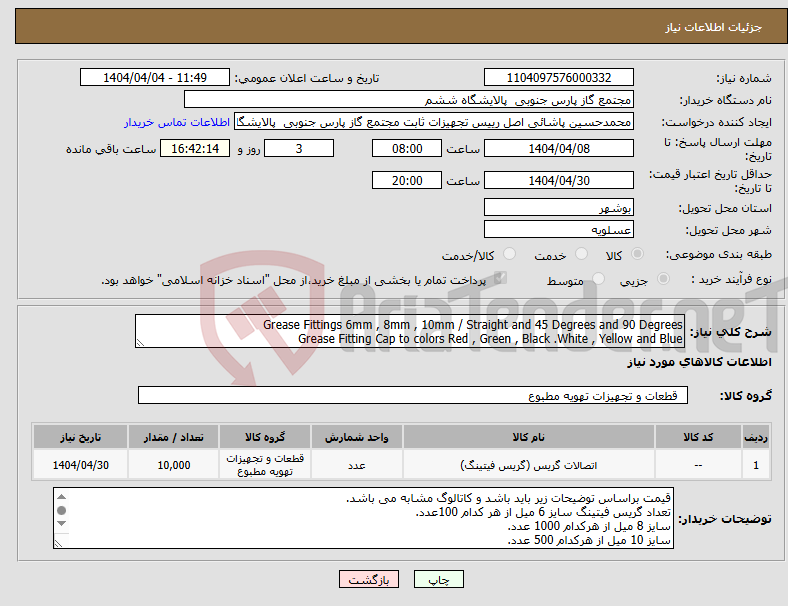Click the resize handle of the شرح کلی نیاز box
Image resolution: width=788 pixels, height=606 pixels.
click(140, 343)
